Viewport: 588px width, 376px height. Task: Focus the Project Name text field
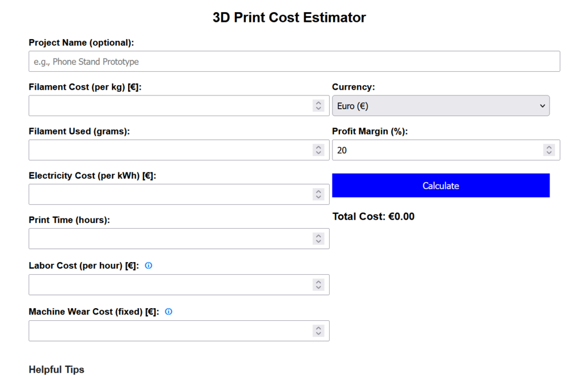[294, 62]
